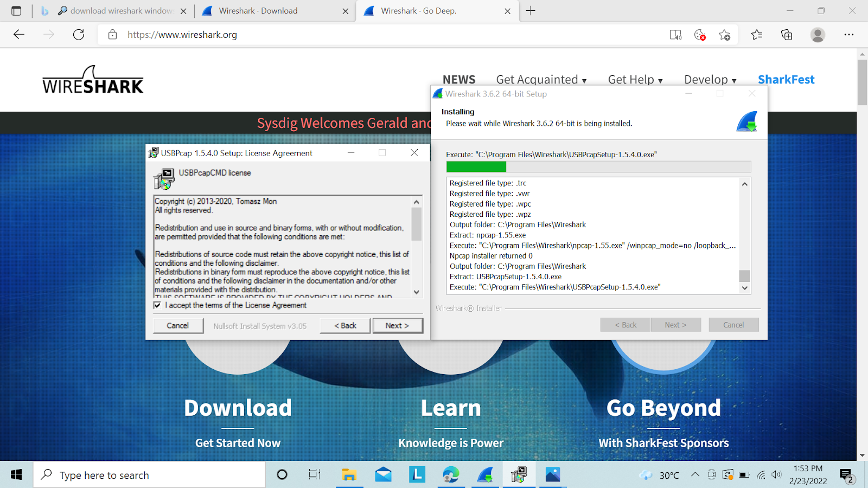This screenshot has width=868, height=488.
Task: Switch to Microsoft Edge on taskbar
Action: coord(451,475)
